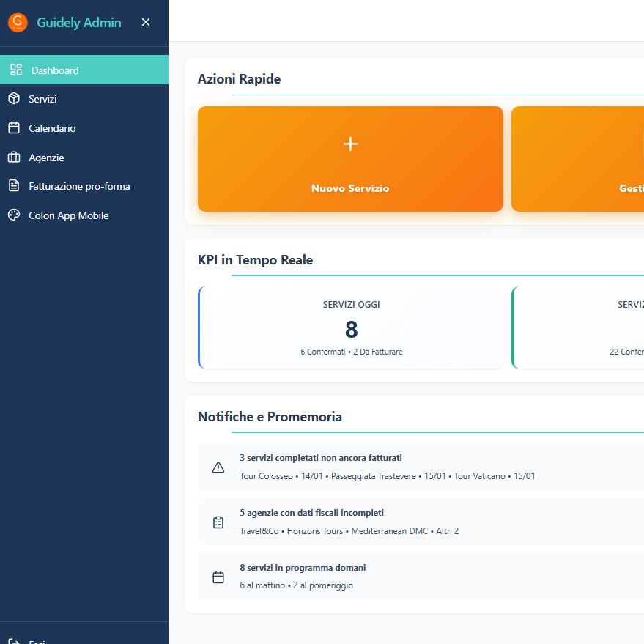Click the Guidely Admin title
Image resolution: width=644 pixels, height=644 pixels.
tap(79, 22)
